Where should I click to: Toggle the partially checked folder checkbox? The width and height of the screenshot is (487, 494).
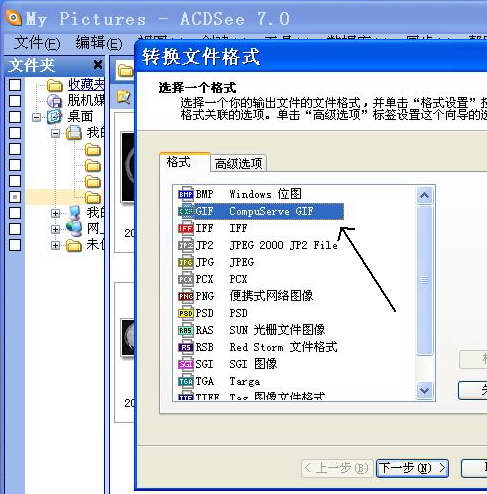click(x=15, y=197)
